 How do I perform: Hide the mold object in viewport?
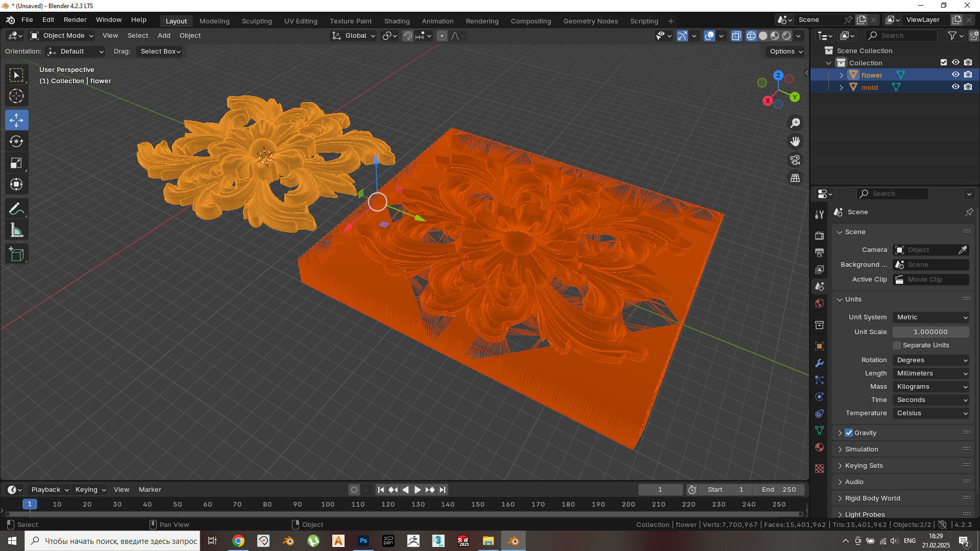[955, 87]
